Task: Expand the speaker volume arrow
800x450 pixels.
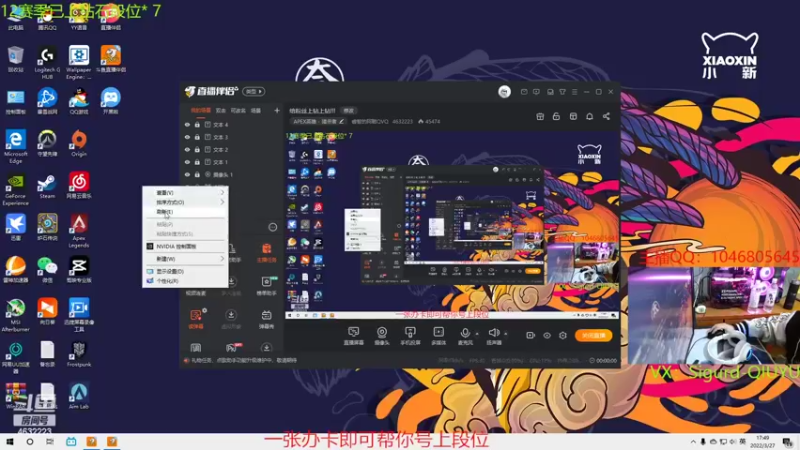Action: (506, 334)
